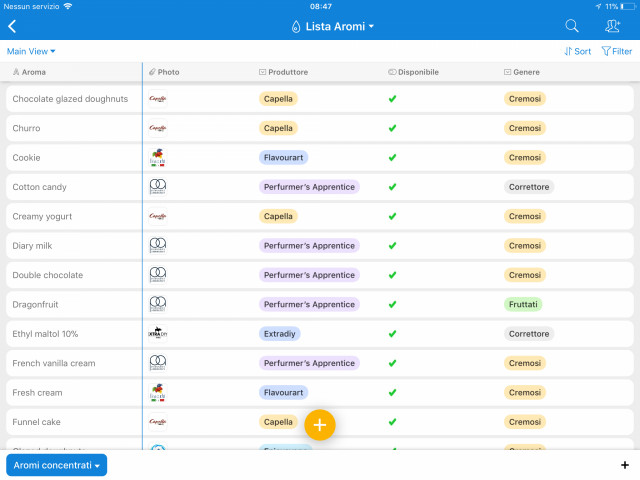Select Perfumer's Apprentice tag in Cotton candy row
The width and height of the screenshot is (640, 480).
(x=309, y=187)
